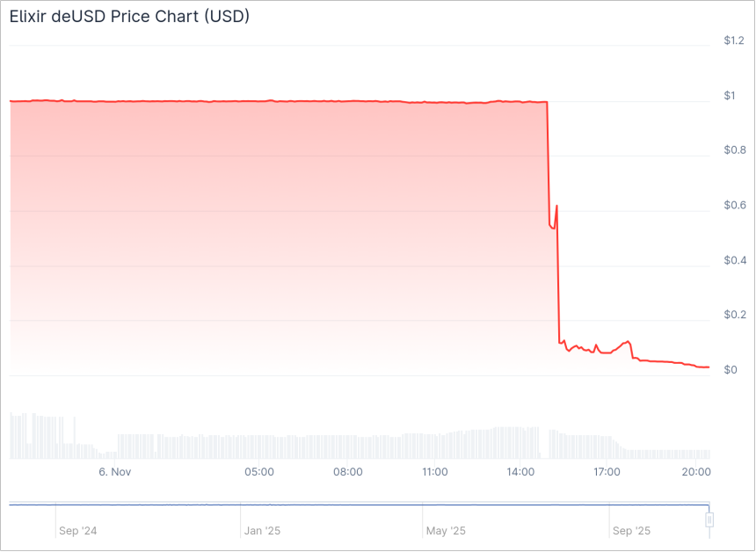Click the Sep '25 navigator label
756x552 pixels.
tap(631, 531)
